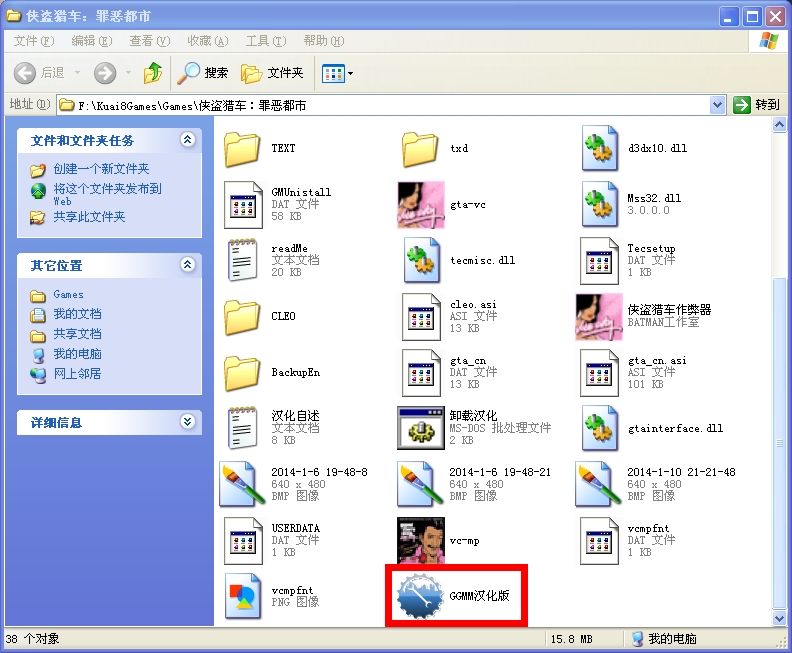Click 将这个文件夹发布到 Web link
792x653 pixels.
click(x=107, y=194)
